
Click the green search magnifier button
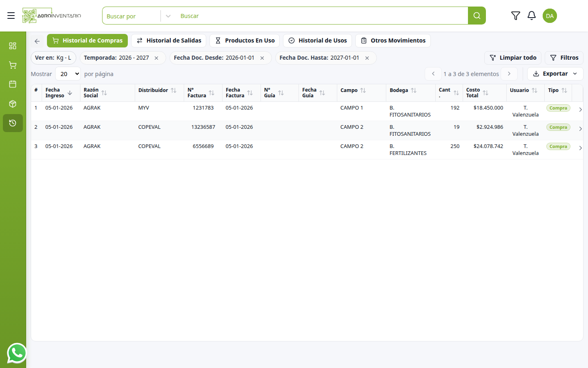[x=477, y=16]
